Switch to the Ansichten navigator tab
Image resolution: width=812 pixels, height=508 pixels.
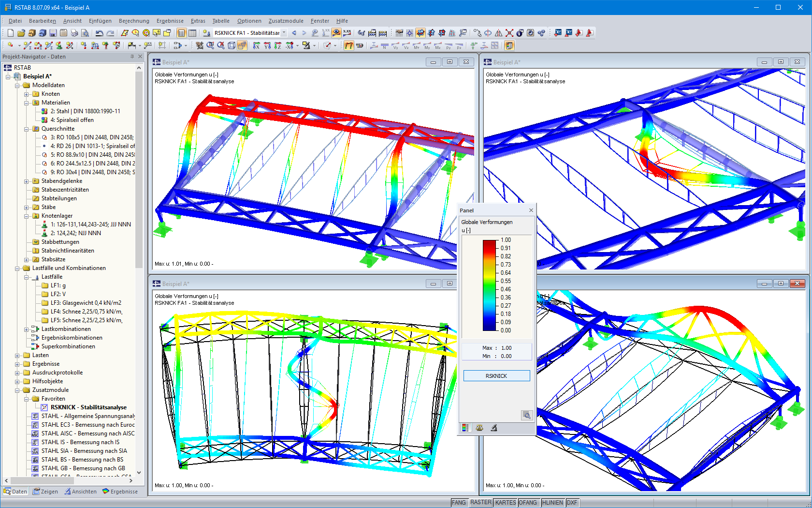coord(81,492)
